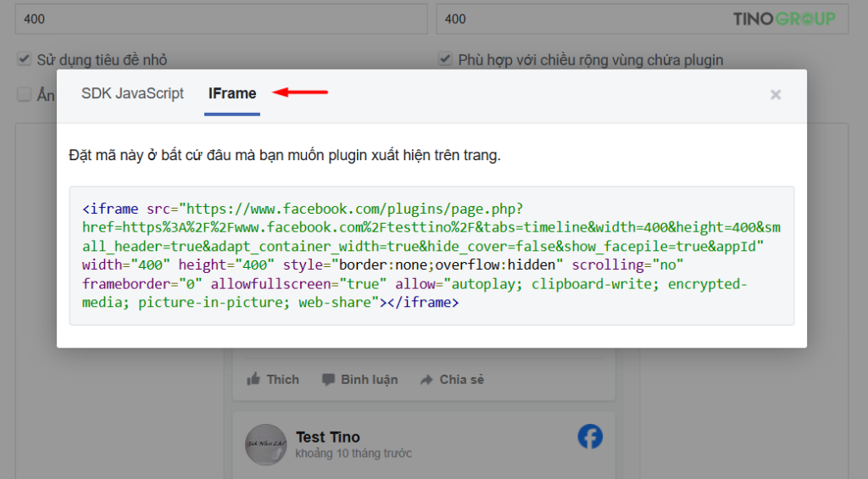Screen dimensions: 868x479
Task: Click inside the iframe embed code box
Action: [431, 256]
